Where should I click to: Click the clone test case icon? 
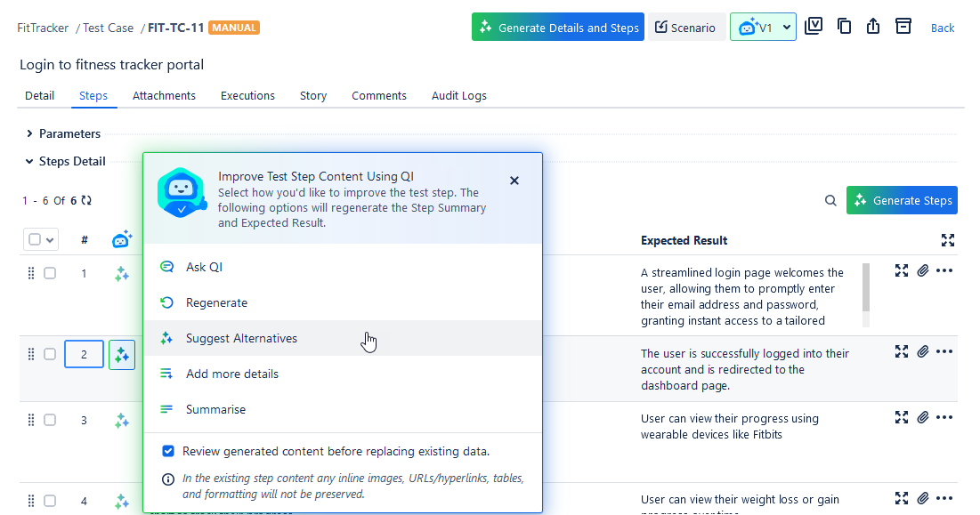click(x=844, y=27)
